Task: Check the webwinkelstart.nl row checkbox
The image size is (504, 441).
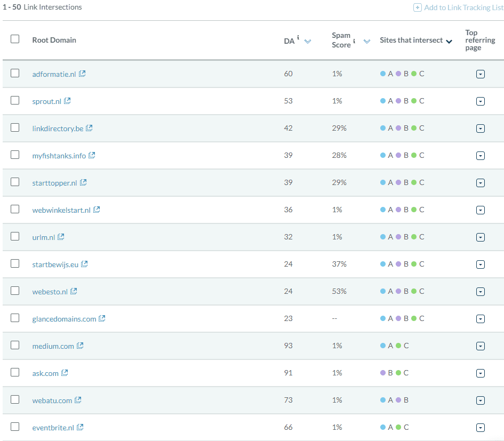Action: coord(15,209)
